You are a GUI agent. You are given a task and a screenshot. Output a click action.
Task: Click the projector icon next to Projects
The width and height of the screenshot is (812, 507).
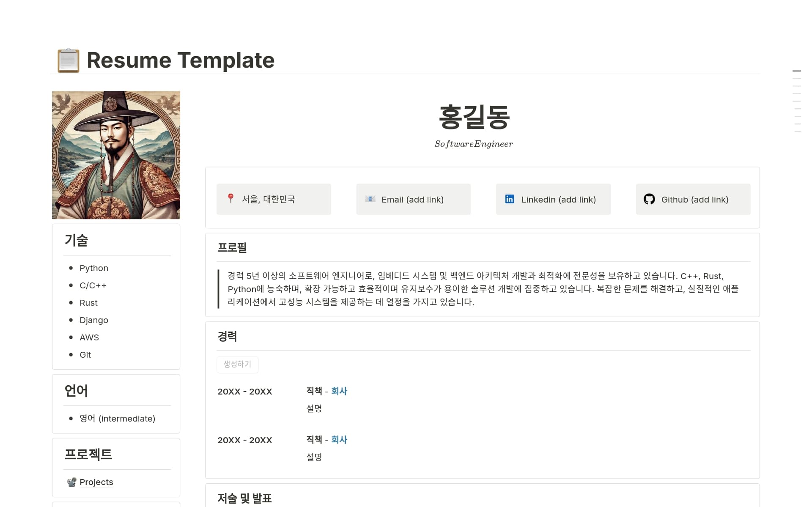point(71,482)
